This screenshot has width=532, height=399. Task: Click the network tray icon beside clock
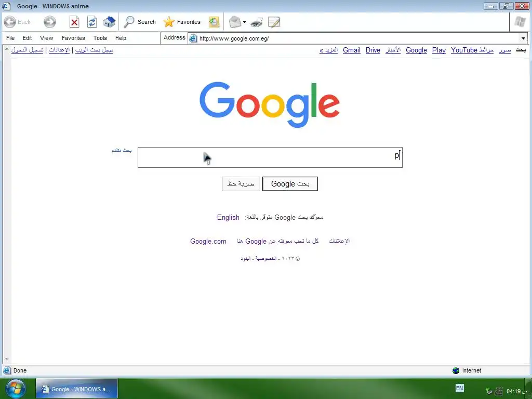click(499, 391)
